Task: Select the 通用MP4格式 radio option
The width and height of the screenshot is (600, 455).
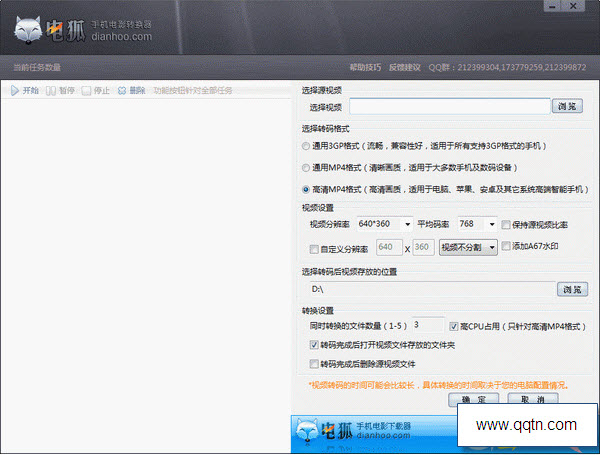Action: (306, 168)
